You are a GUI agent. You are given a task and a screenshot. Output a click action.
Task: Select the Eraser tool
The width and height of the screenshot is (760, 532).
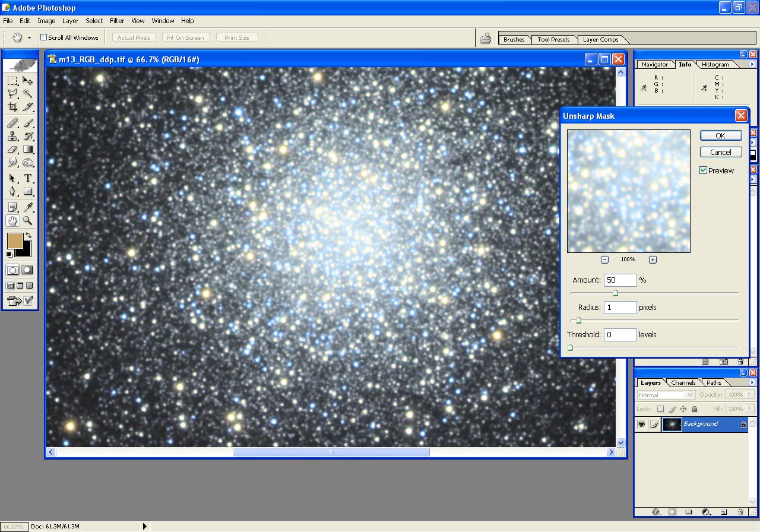point(12,150)
